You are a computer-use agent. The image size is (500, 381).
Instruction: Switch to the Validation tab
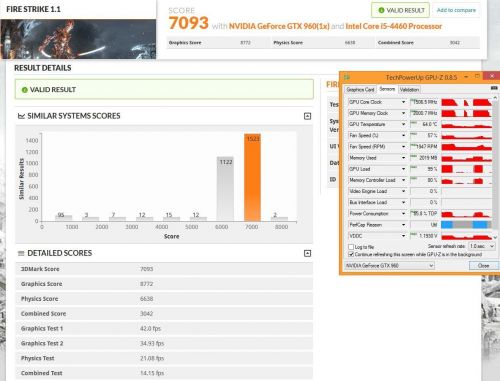409,89
